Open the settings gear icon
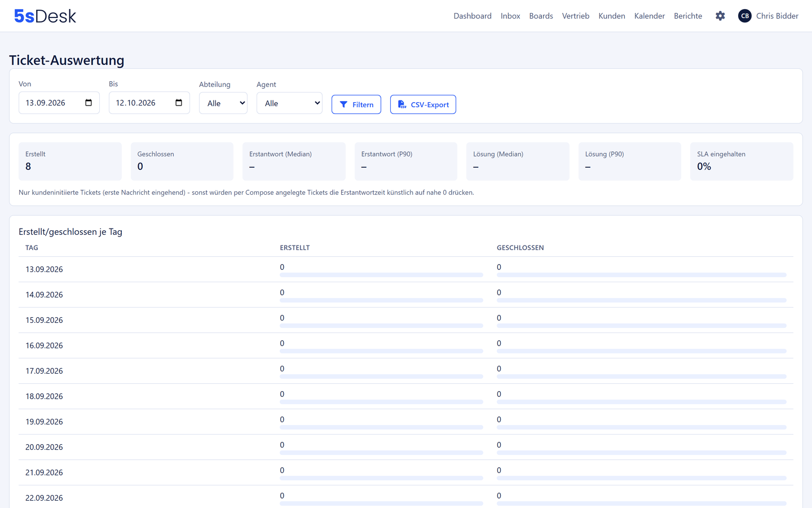Screen dimensions: 812x508 click(720, 16)
